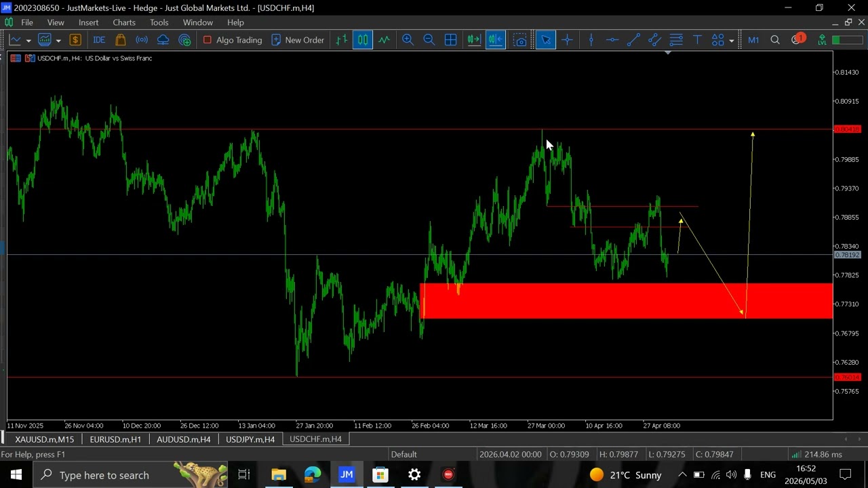
Task: Toggle chart auto scroll
Action: point(474,40)
